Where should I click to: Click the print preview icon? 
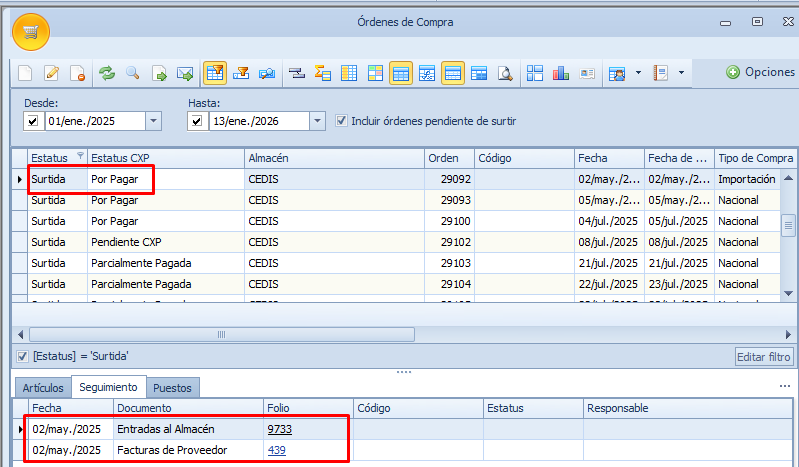click(505, 73)
